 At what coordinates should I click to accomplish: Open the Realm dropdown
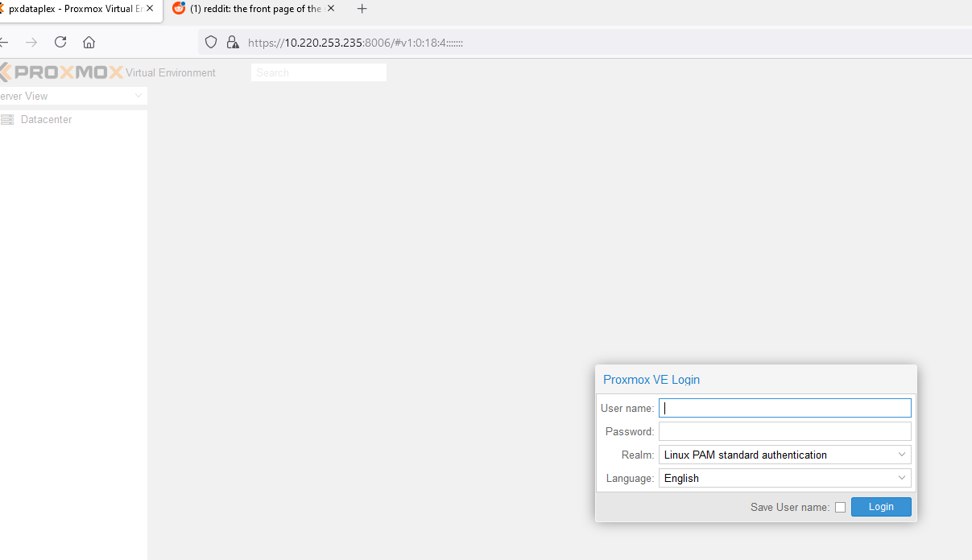(x=902, y=455)
